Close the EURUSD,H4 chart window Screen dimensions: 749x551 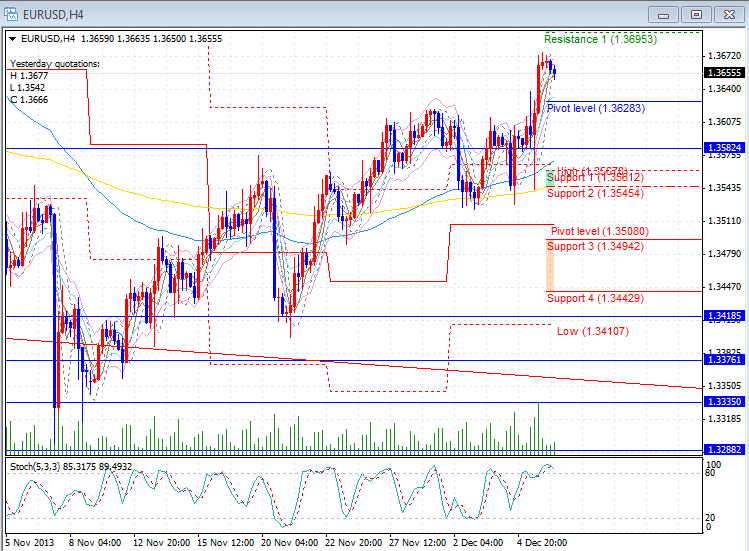(x=729, y=15)
